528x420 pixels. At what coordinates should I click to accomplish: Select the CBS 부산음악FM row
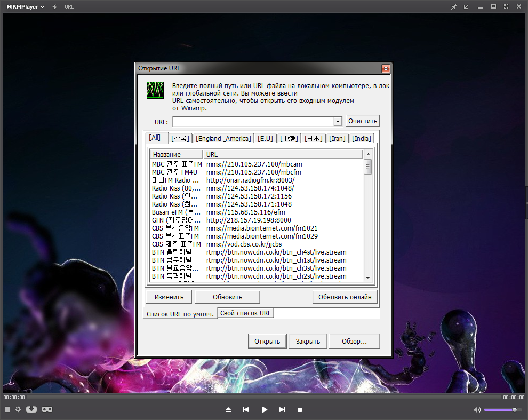(x=257, y=228)
